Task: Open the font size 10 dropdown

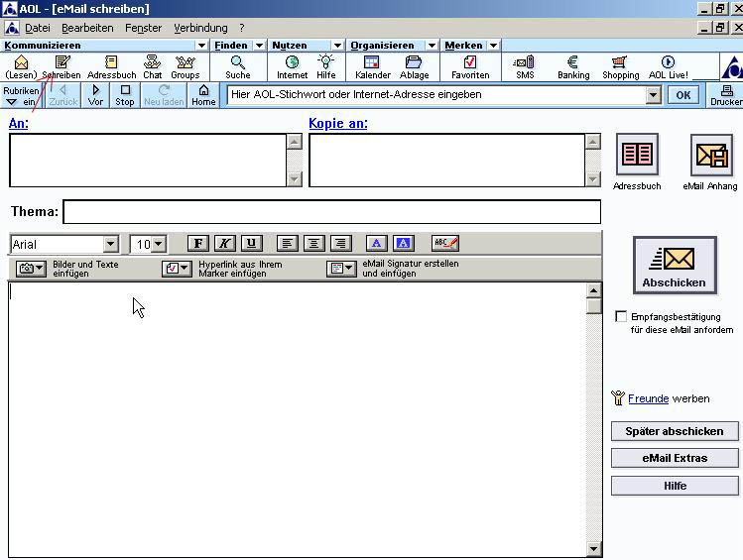Action: coord(159,244)
